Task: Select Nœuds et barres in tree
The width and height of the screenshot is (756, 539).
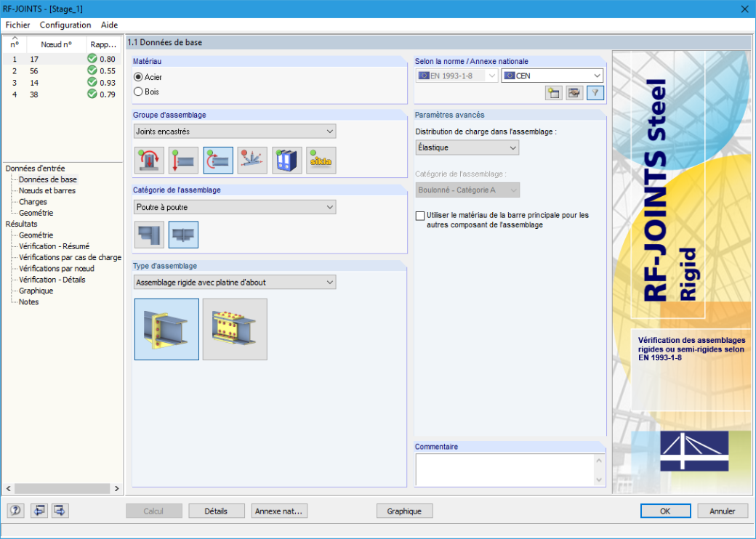Action: coord(47,191)
